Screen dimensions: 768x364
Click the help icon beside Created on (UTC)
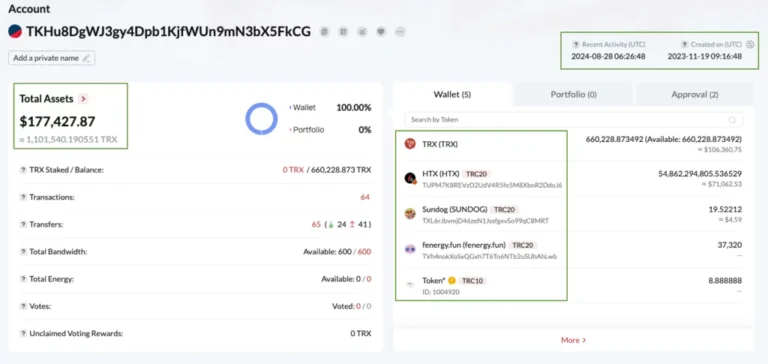click(685, 45)
